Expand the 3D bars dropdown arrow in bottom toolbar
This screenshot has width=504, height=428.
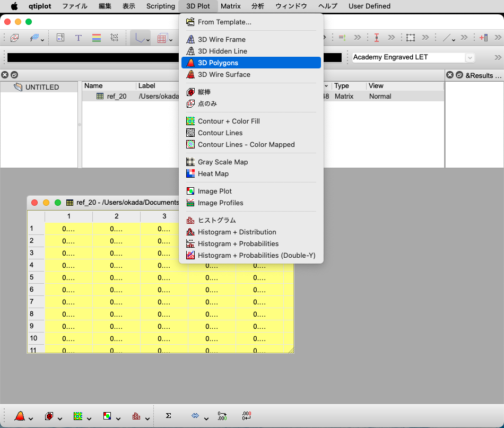pyautogui.click(x=60, y=418)
